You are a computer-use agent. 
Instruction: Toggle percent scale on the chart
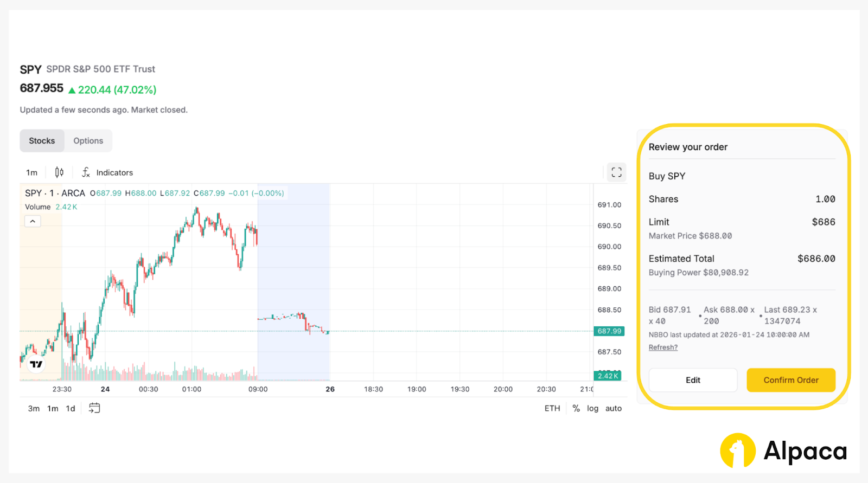pyautogui.click(x=576, y=408)
